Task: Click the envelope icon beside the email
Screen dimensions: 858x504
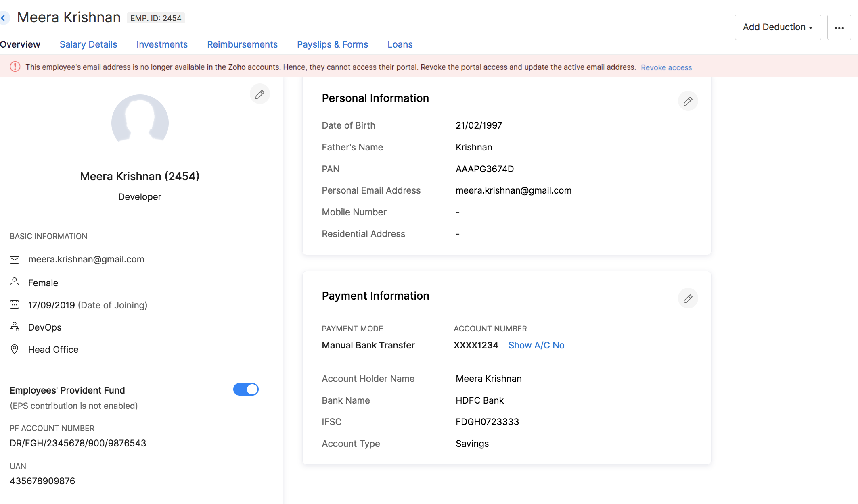Action: click(15, 260)
